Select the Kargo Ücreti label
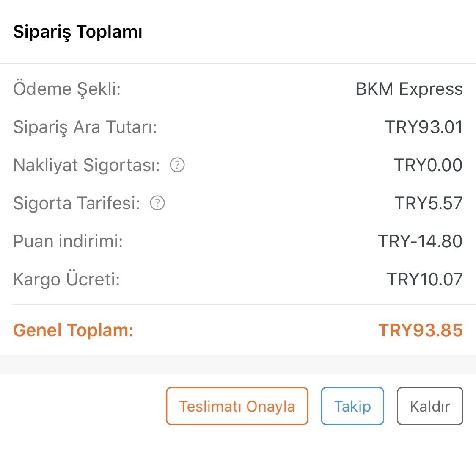This screenshot has width=476, height=451. (x=67, y=279)
